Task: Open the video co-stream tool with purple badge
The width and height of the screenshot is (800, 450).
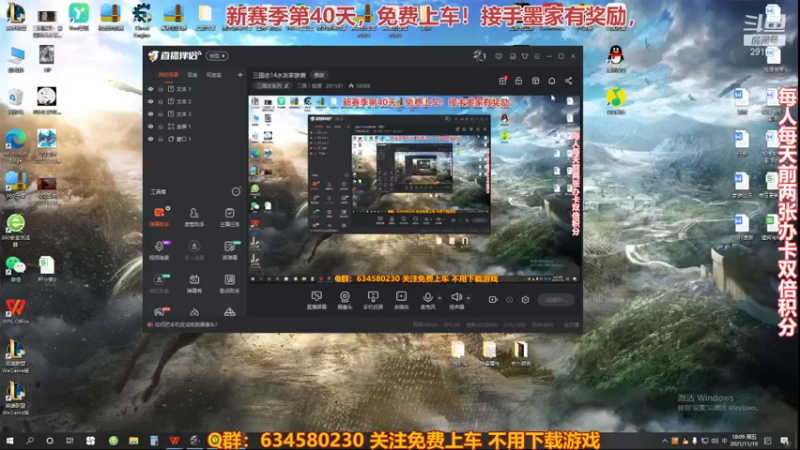Action: (x=159, y=250)
